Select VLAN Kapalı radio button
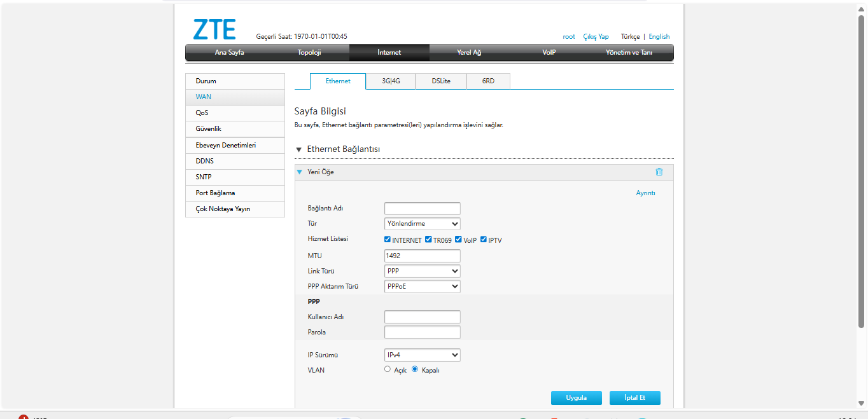 415,369
